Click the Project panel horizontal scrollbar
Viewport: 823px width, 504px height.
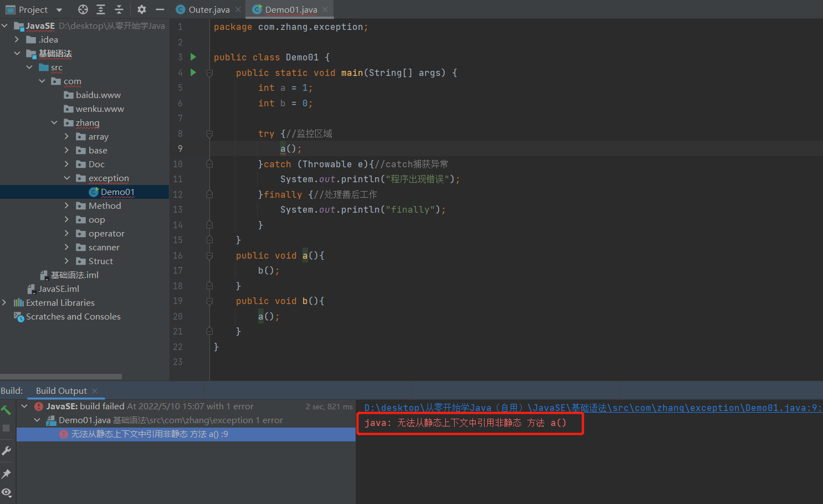(61, 377)
